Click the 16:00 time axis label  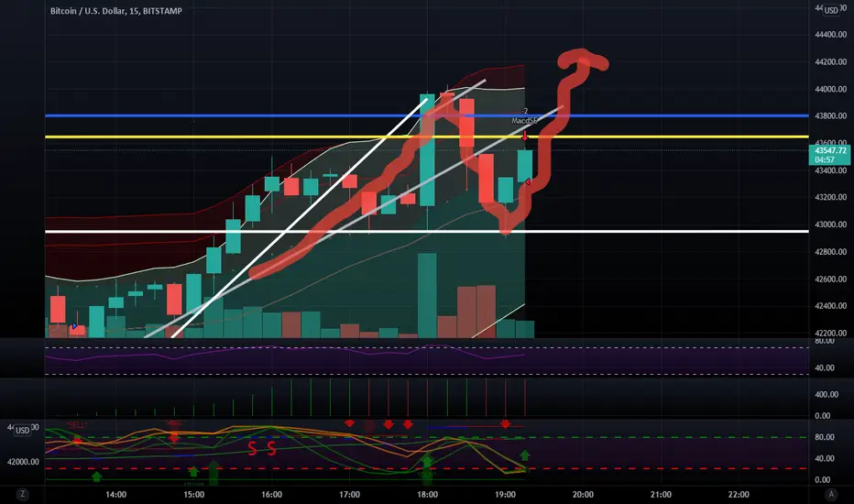point(272,494)
